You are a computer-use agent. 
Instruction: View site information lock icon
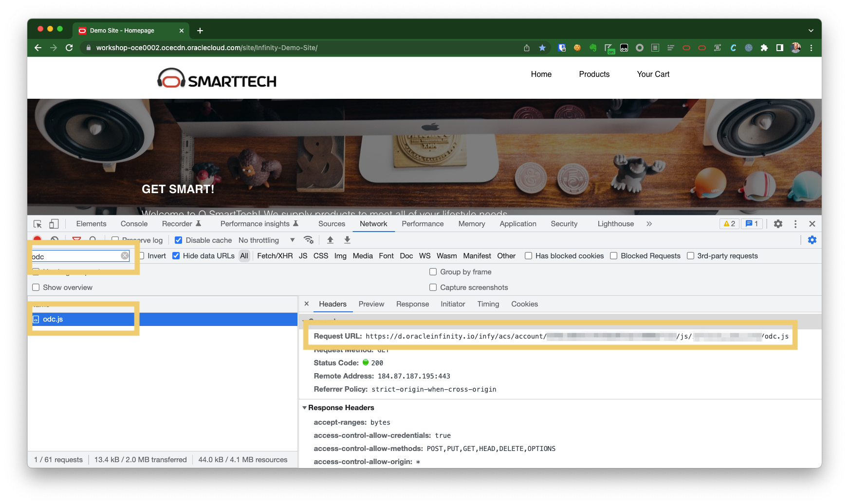88,48
